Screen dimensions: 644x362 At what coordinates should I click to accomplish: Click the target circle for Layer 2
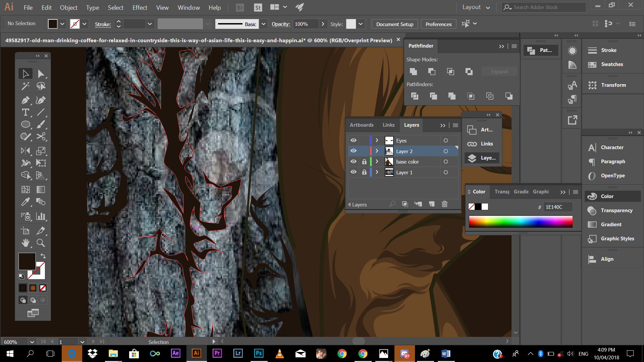(446, 151)
